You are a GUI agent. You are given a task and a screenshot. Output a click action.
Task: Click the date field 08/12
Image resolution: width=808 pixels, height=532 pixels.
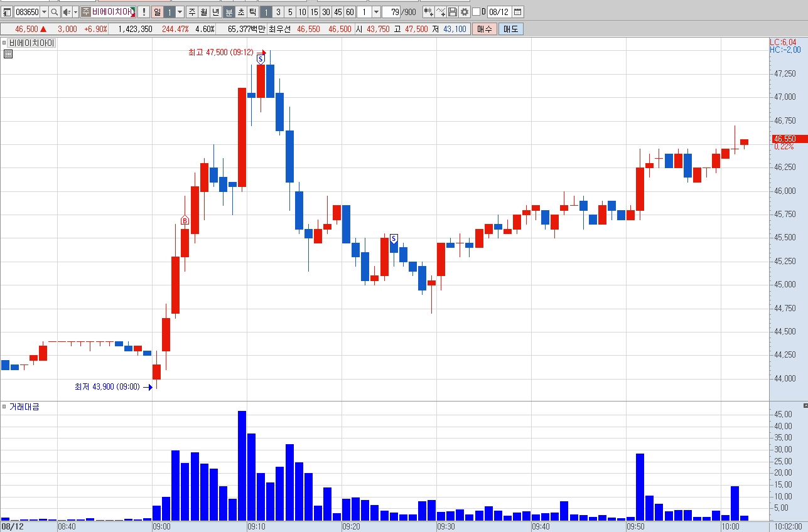tap(499, 12)
